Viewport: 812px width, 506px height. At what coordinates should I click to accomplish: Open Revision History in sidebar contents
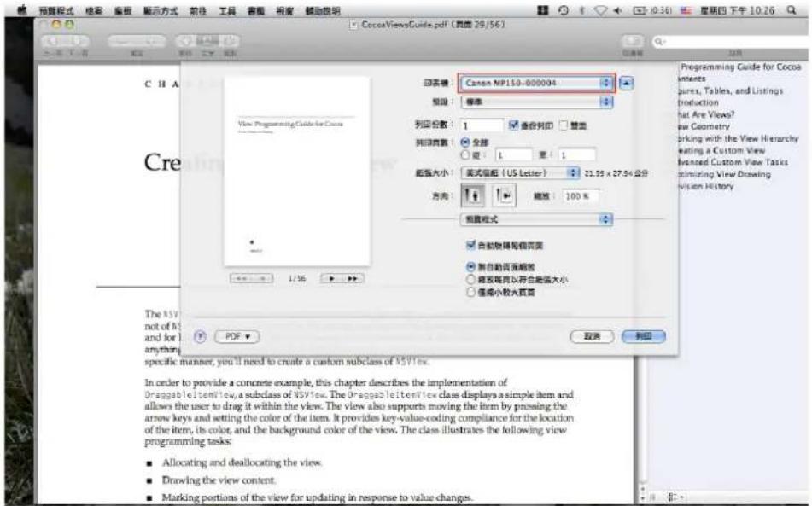coord(706,186)
